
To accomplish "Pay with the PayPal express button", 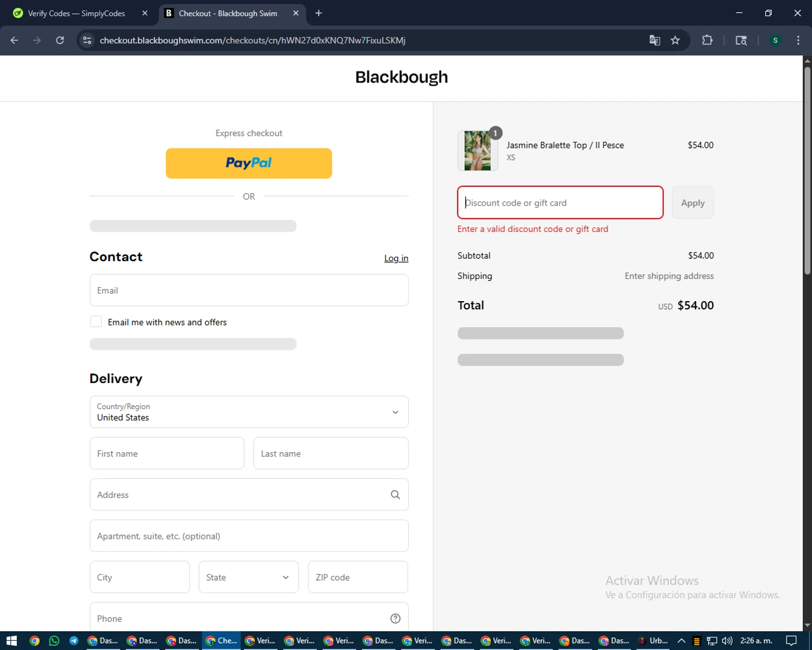I will (249, 163).
